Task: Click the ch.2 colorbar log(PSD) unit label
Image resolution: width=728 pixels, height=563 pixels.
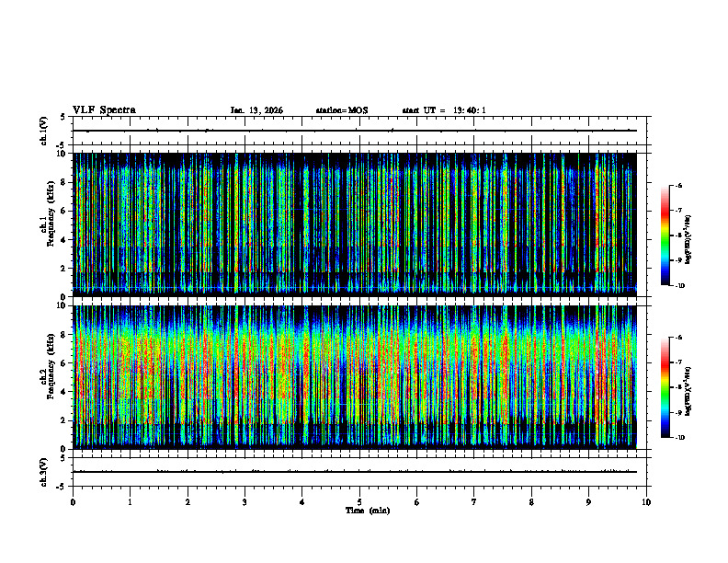Action: [x=688, y=391]
